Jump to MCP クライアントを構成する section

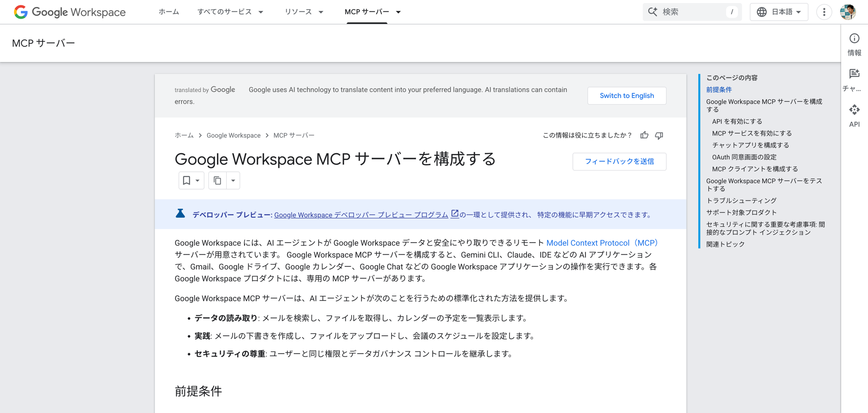point(755,169)
